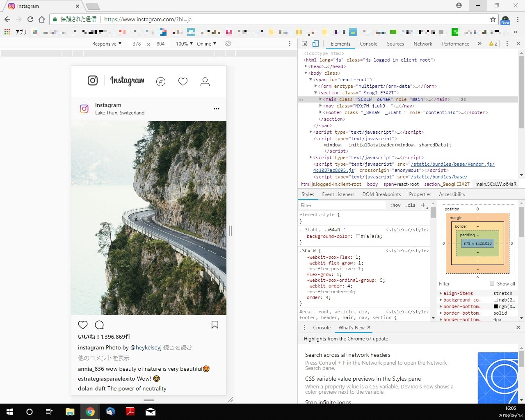The width and height of the screenshot is (525, 420).
Task: Click the warnings count icon
Action: click(x=493, y=43)
